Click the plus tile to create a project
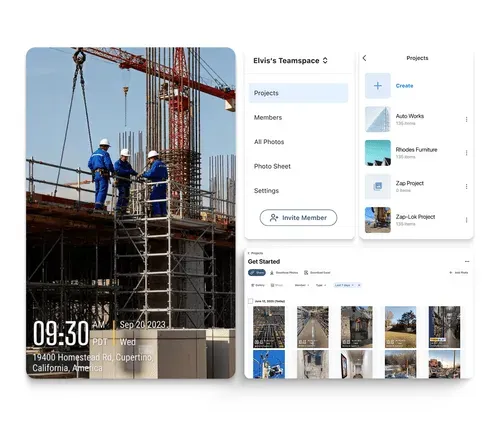This screenshot has width=500, height=426. tap(378, 86)
